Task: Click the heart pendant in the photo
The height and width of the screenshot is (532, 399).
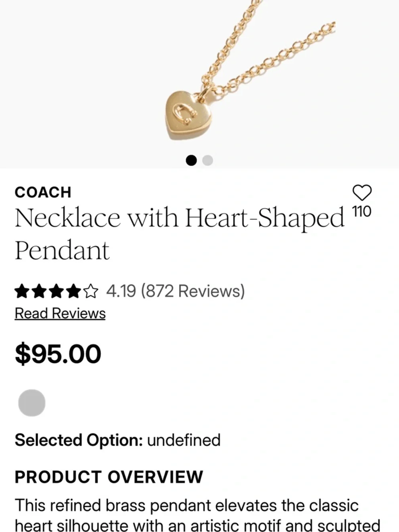Action: click(x=188, y=115)
